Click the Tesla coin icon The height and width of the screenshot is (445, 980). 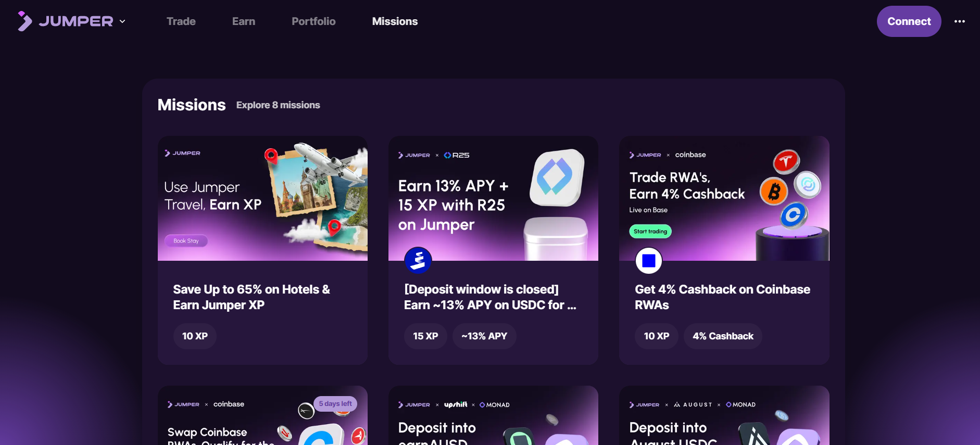[x=786, y=162]
